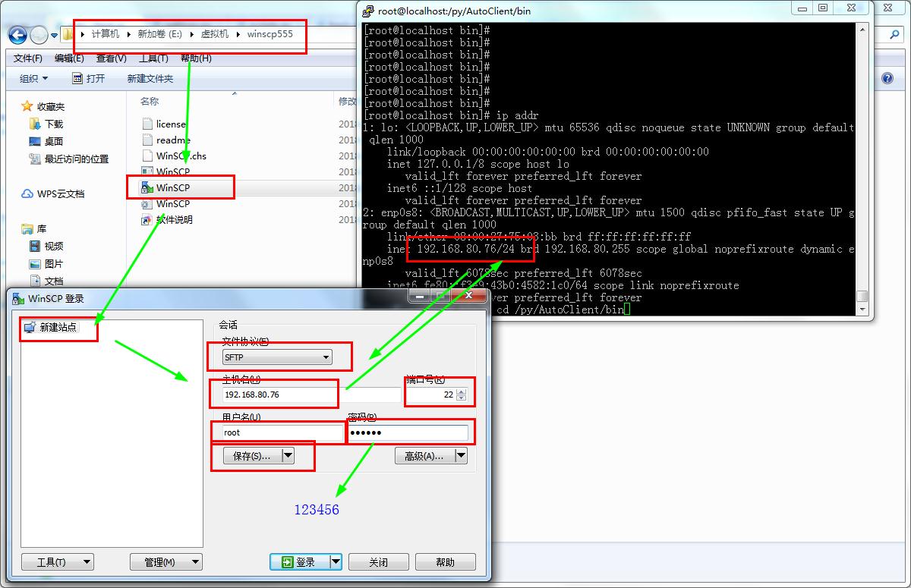Image resolution: width=911 pixels, height=588 pixels.
Task: Open the 工具(T) menu in Explorer
Action: tap(153, 58)
